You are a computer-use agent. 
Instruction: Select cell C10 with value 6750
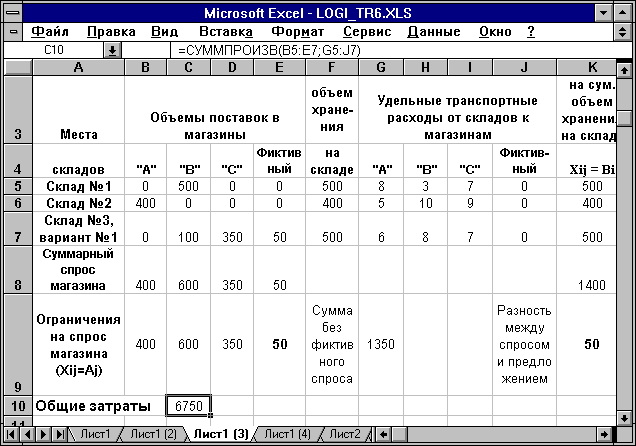pos(189,405)
